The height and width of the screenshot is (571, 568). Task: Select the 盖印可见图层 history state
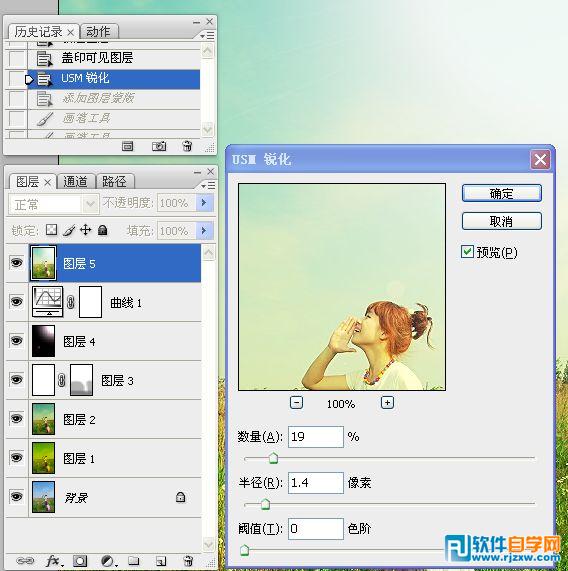click(x=114, y=58)
